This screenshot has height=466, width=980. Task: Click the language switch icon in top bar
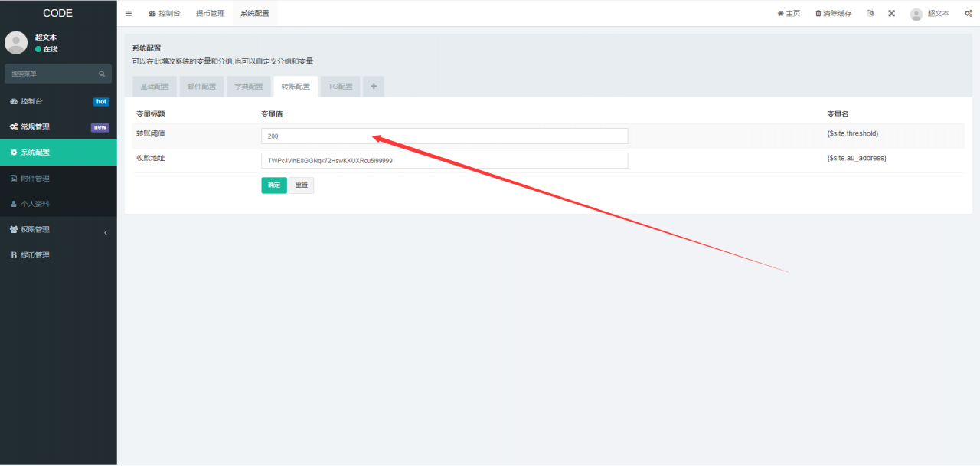[x=871, y=13]
